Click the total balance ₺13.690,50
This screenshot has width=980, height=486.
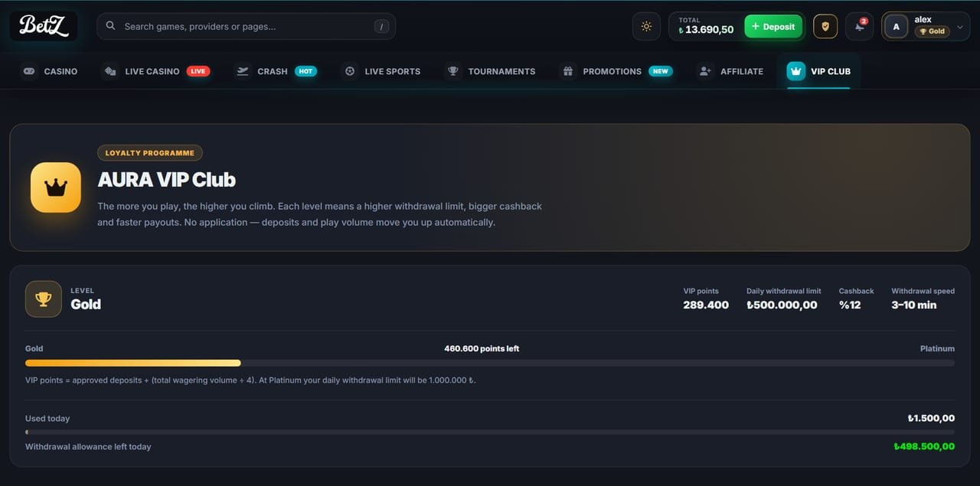[706, 30]
